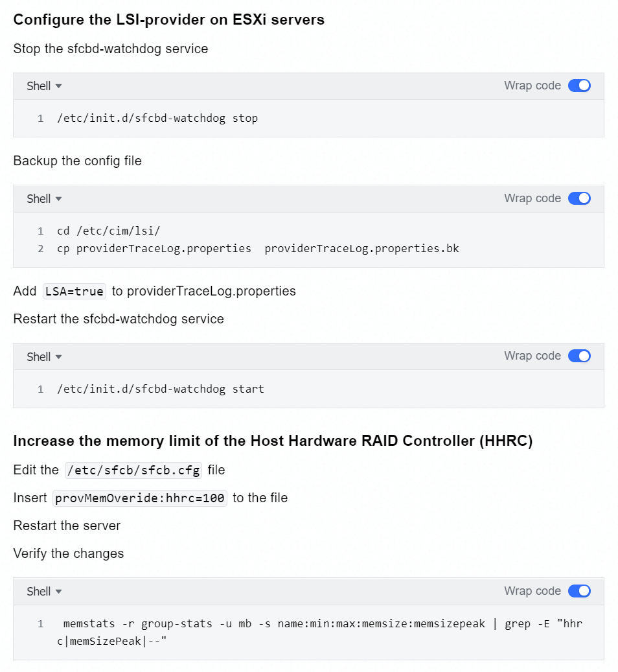Viewport: 618px width, 672px height.
Task: Click the memstats group-stats command text
Action: 320,632
